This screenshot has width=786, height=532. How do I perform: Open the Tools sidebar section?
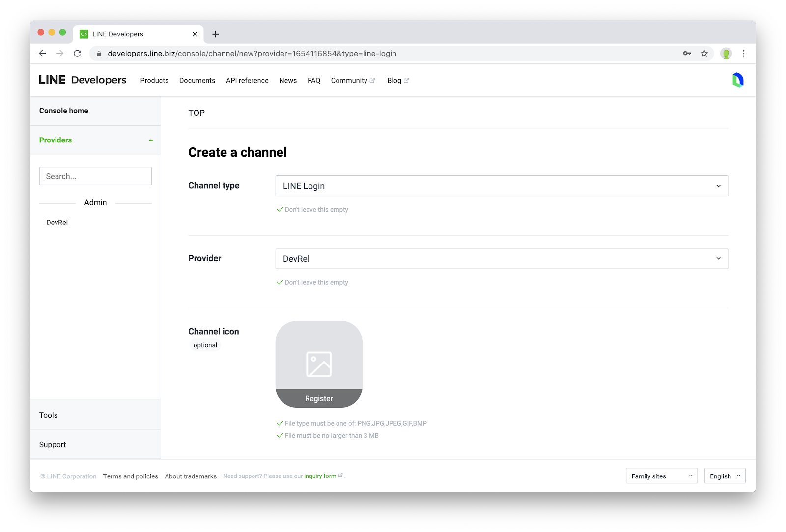click(x=95, y=415)
